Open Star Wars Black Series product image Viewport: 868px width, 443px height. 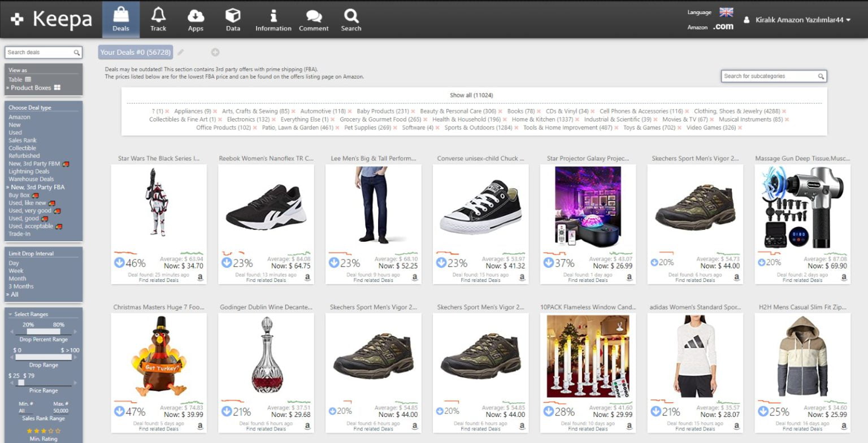point(158,207)
